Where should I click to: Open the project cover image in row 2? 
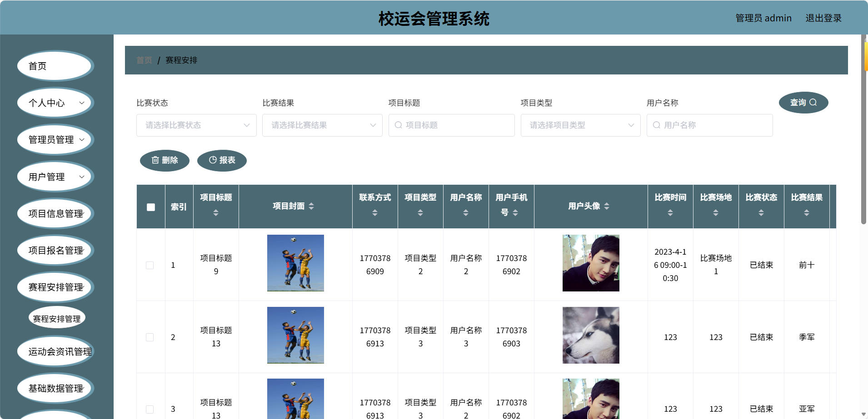(295, 335)
